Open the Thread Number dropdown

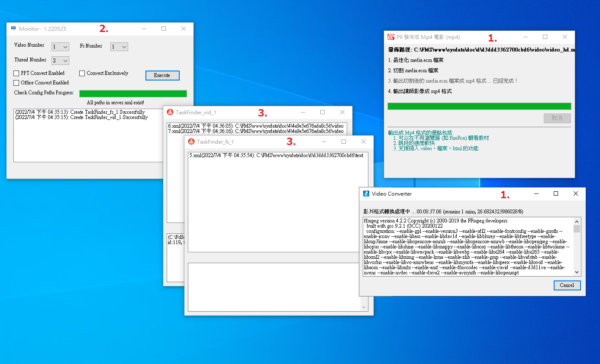(60, 61)
